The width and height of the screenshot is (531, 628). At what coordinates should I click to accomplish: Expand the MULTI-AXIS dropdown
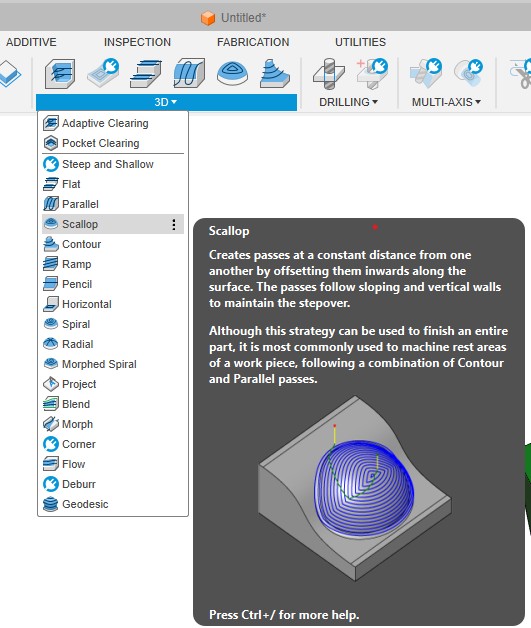446,102
